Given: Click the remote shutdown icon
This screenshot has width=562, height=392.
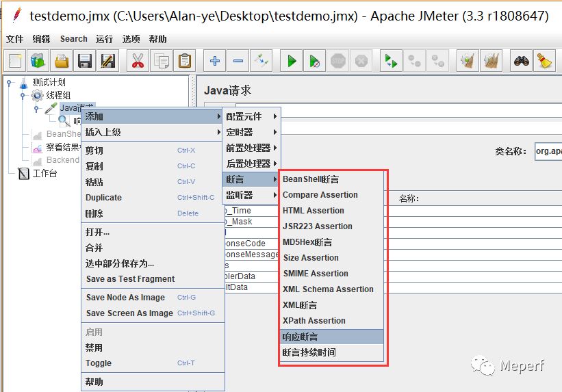Looking at the screenshot, I should [x=437, y=61].
